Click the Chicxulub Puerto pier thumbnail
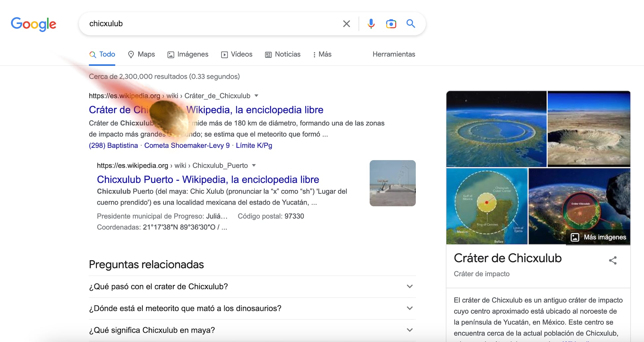 393,183
